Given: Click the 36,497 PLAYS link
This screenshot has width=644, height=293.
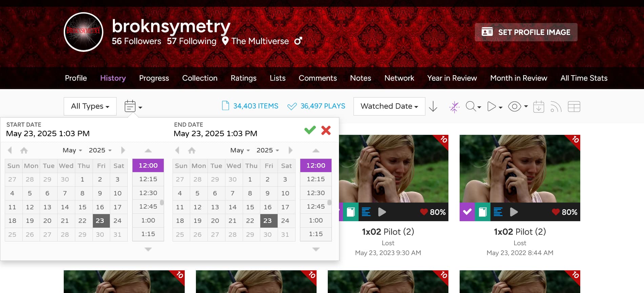Looking at the screenshot, I should [316, 106].
